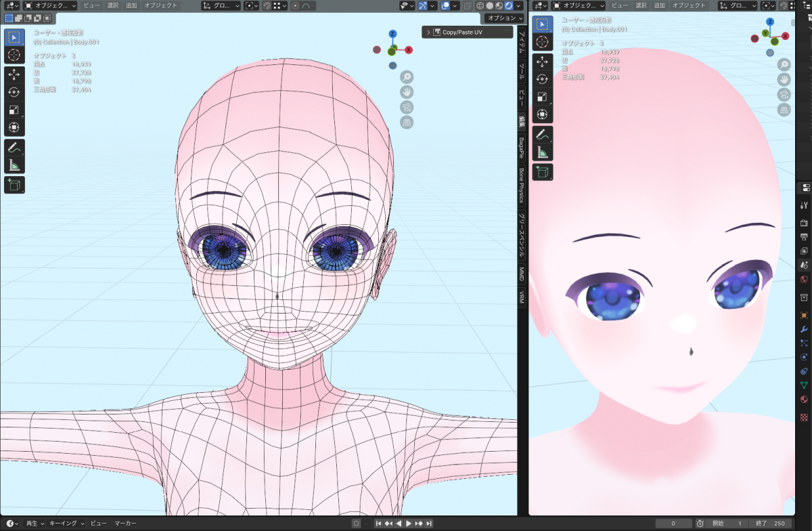Expand the Copy/Paste UV panel

click(428, 32)
